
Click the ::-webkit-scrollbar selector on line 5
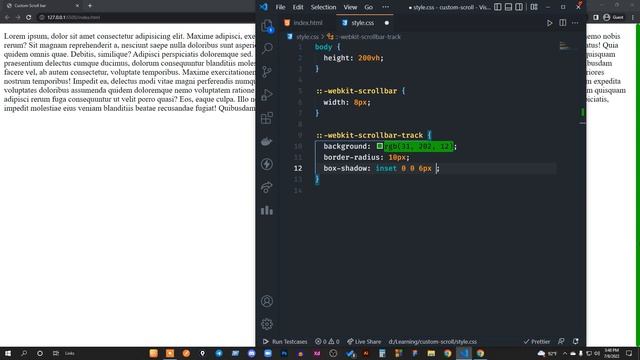click(356, 91)
